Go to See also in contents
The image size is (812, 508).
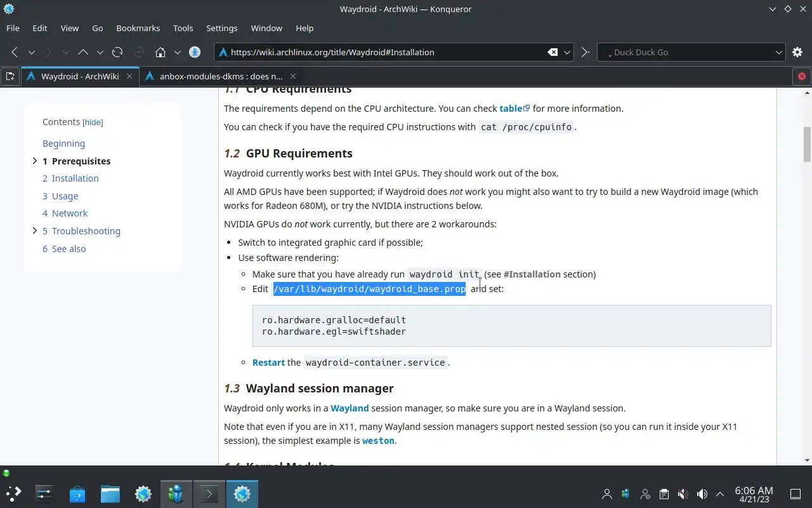pos(64,249)
